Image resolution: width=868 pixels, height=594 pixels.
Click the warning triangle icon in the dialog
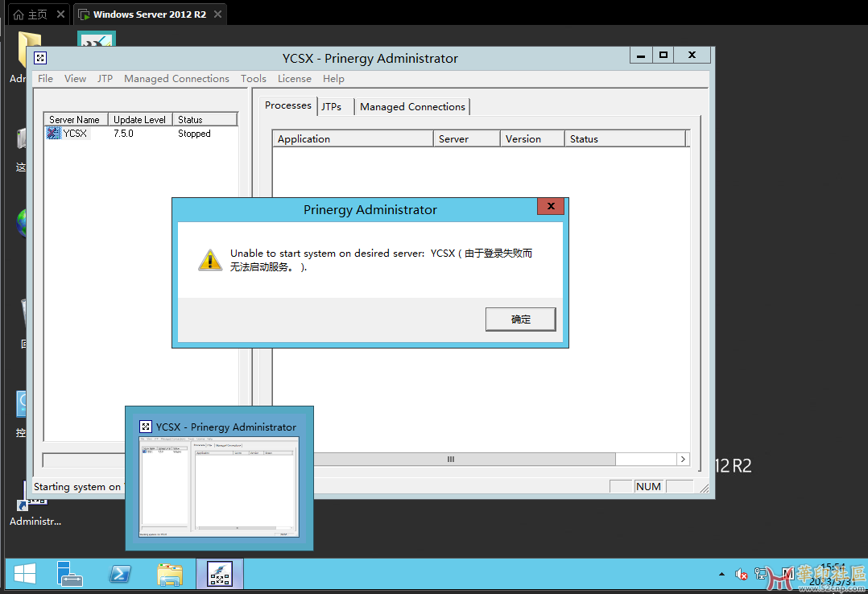[x=210, y=260]
